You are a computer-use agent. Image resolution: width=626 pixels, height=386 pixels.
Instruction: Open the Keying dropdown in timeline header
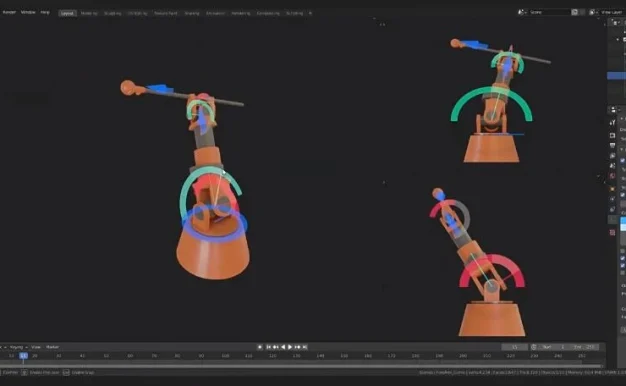18,347
